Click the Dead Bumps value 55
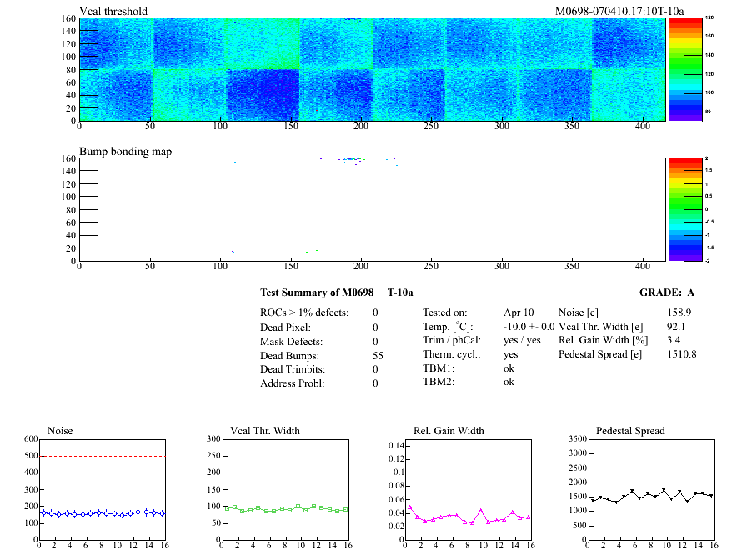This screenshot has width=747, height=560. (x=378, y=355)
